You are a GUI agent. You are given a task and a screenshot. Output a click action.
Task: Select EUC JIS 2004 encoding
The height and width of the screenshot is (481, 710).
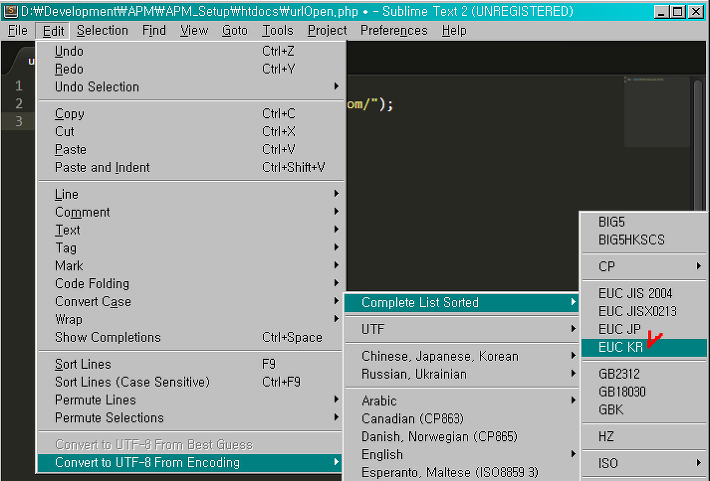pos(644,293)
